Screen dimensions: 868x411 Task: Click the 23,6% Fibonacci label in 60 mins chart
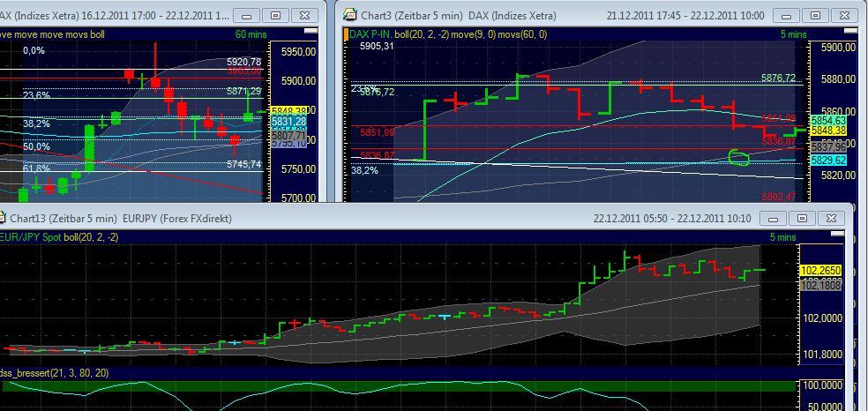point(36,95)
